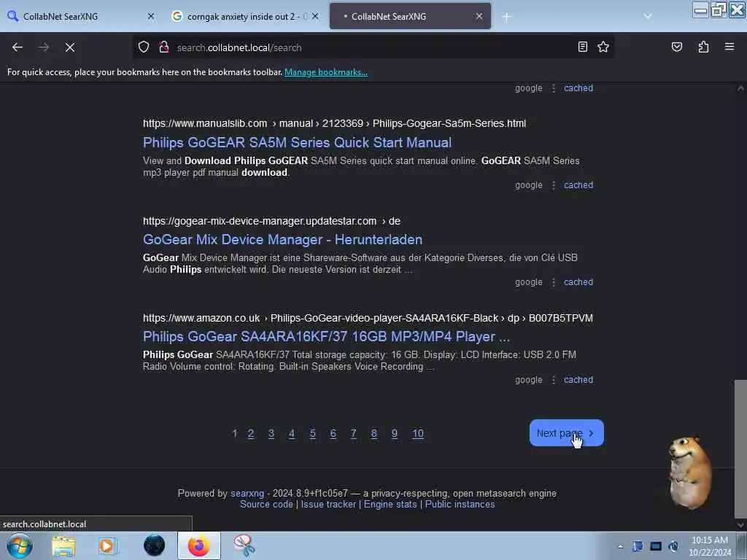Open the Issue tracker footer link
Viewport: 747px width, 560px height.
coord(328,505)
